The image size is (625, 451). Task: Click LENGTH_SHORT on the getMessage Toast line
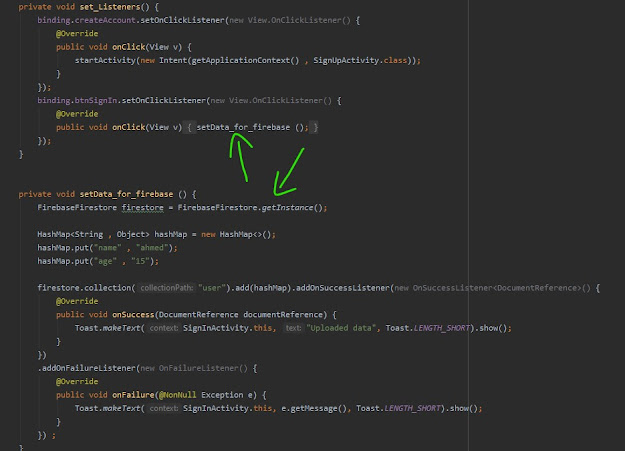pyautogui.click(x=412, y=408)
